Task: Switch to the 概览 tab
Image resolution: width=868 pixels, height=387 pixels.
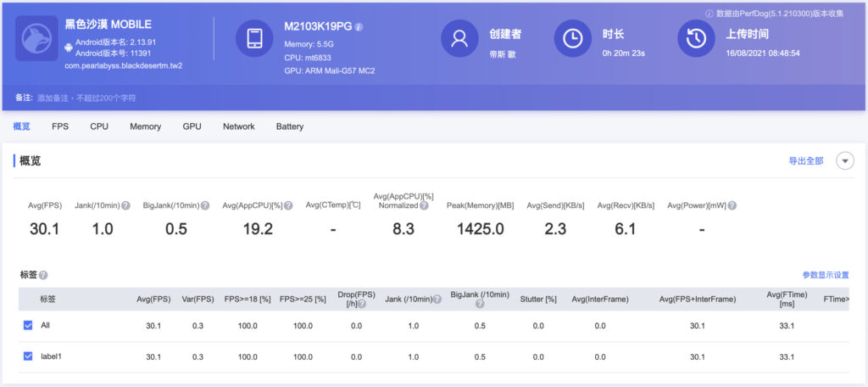Action: (21, 126)
